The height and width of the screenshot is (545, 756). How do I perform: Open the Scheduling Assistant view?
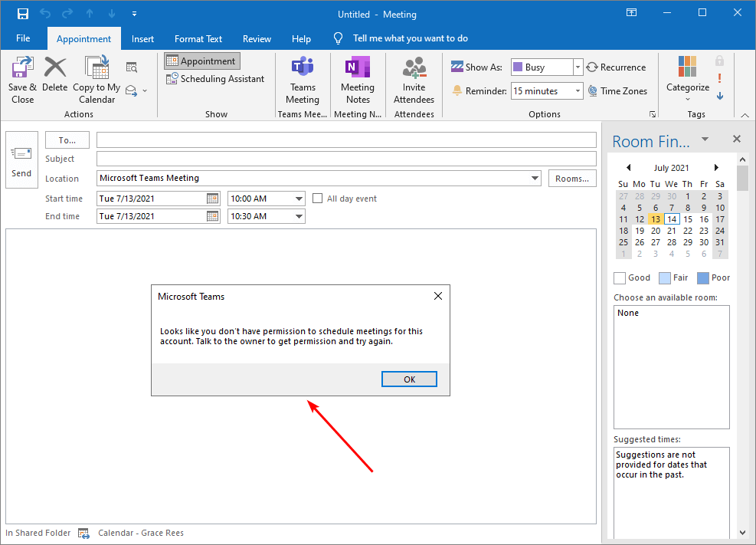click(x=215, y=79)
